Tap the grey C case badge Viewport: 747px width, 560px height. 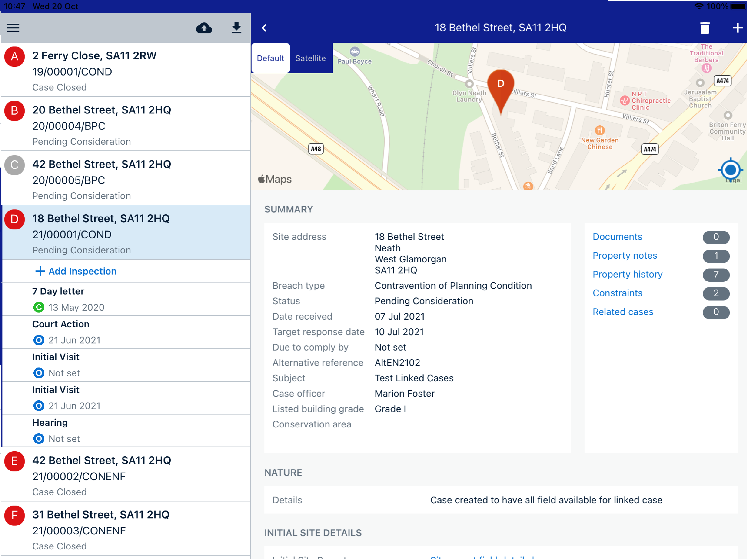[x=14, y=165]
